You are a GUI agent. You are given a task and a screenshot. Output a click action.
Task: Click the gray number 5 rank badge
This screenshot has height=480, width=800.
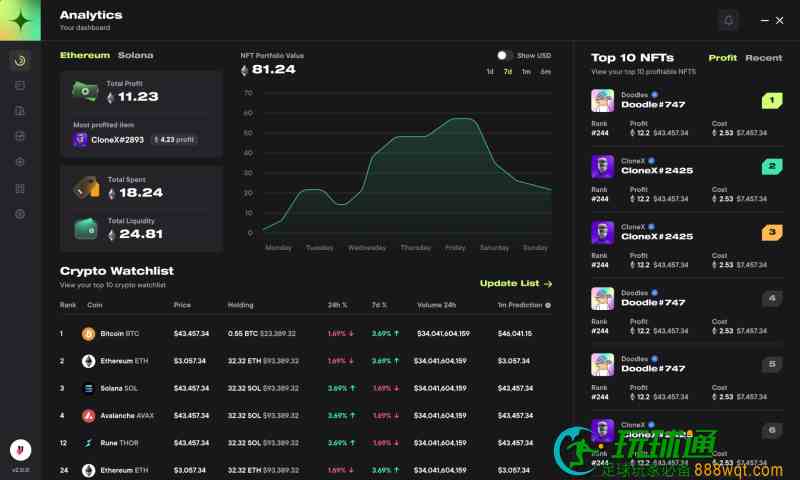(x=772, y=364)
